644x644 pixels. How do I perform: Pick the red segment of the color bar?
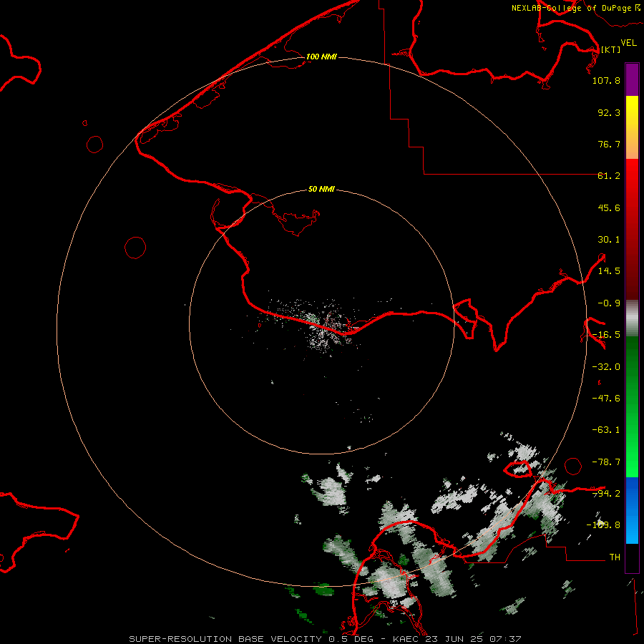(x=632, y=229)
